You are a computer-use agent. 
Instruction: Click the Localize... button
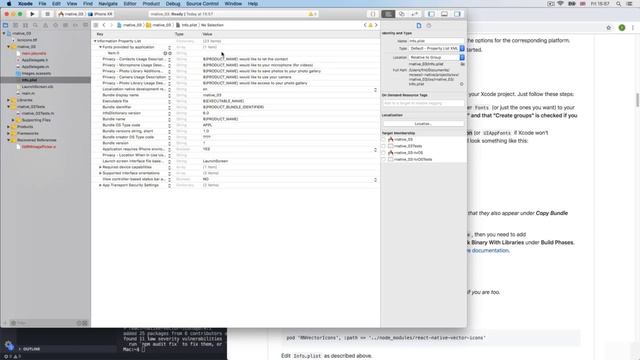423,124
